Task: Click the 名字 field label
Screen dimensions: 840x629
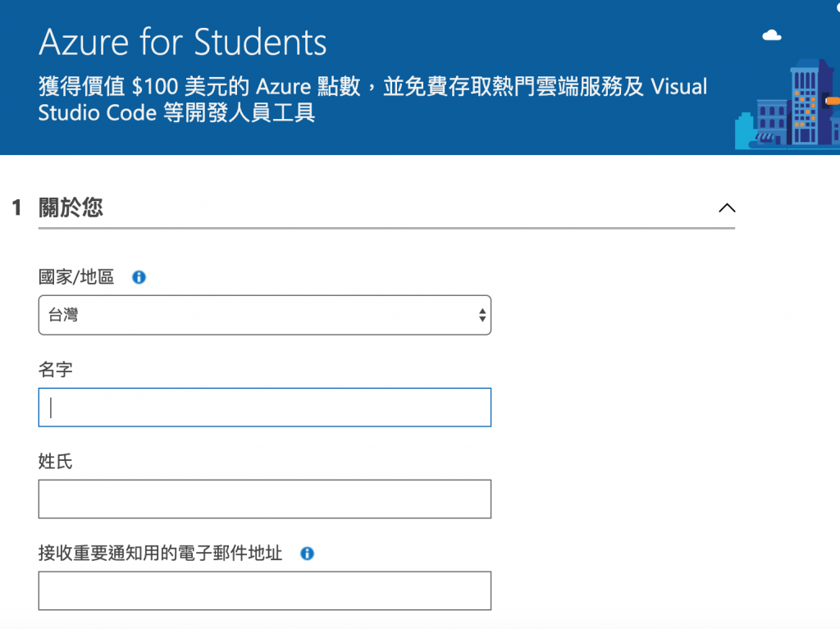Action: coord(56,370)
